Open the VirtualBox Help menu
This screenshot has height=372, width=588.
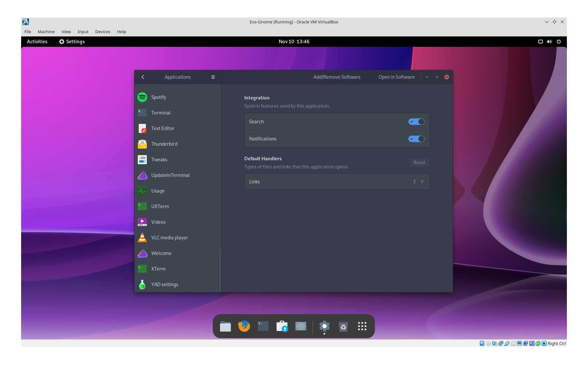121,32
